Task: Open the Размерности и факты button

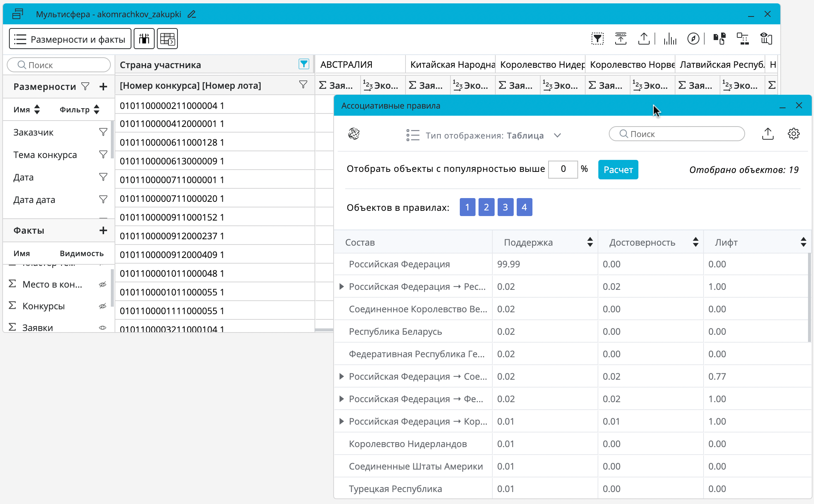Action: (70, 39)
